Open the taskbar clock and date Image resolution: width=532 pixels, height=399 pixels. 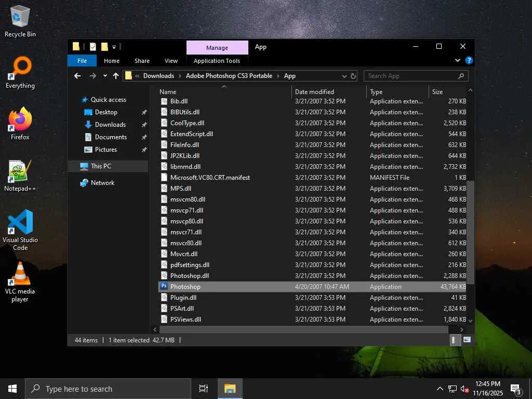tap(488, 389)
